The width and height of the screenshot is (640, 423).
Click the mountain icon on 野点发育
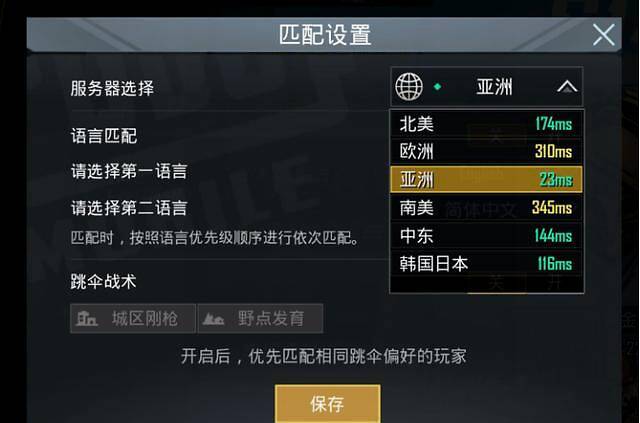(213, 319)
